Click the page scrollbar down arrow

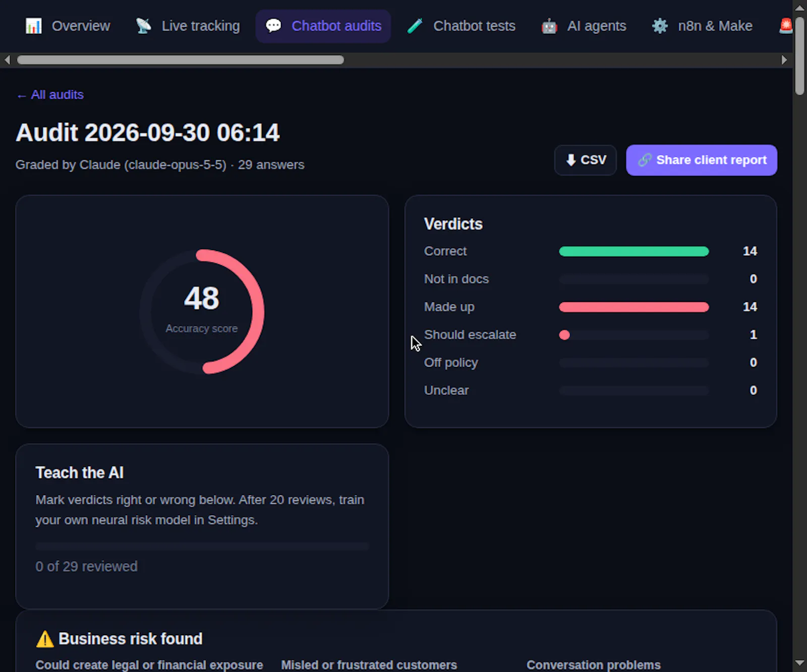[x=799, y=663]
